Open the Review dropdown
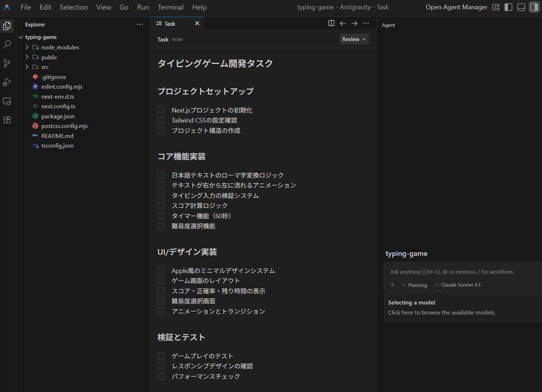This screenshot has width=542, height=392. pos(354,39)
